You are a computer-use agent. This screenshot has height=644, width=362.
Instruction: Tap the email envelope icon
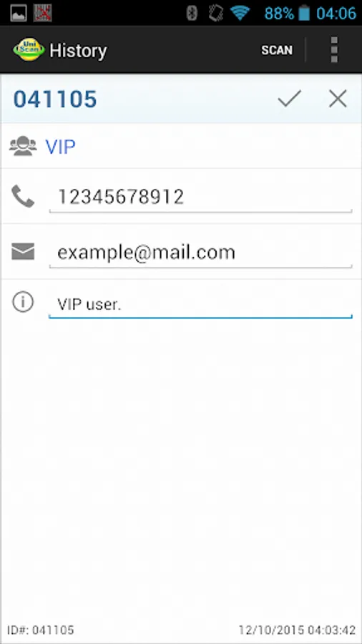click(23, 251)
